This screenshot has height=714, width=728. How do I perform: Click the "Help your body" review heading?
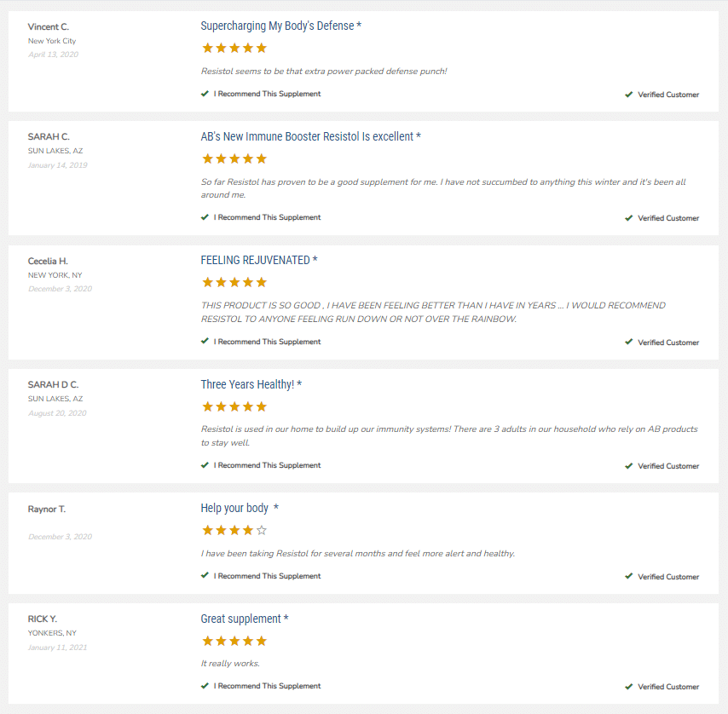pyautogui.click(x=234, y=508)
